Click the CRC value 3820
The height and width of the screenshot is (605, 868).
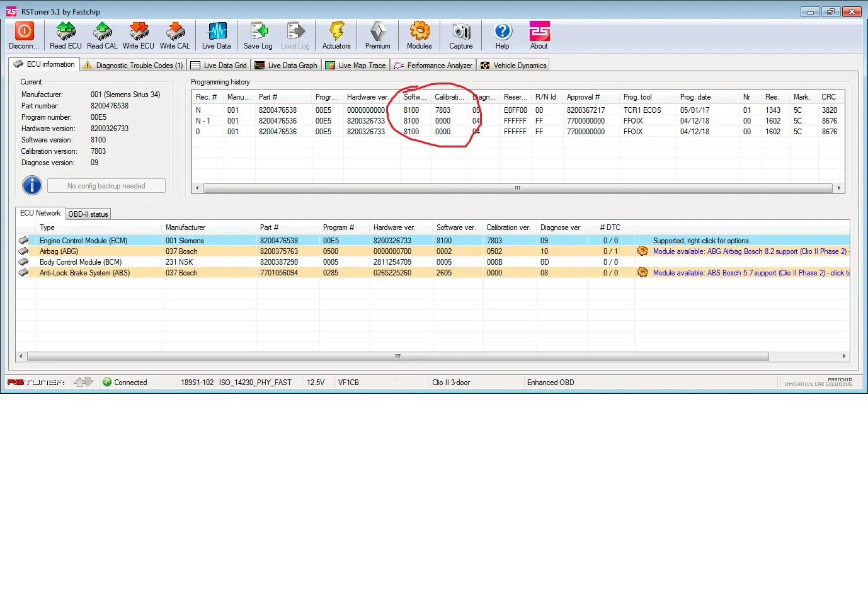[830, 110]
